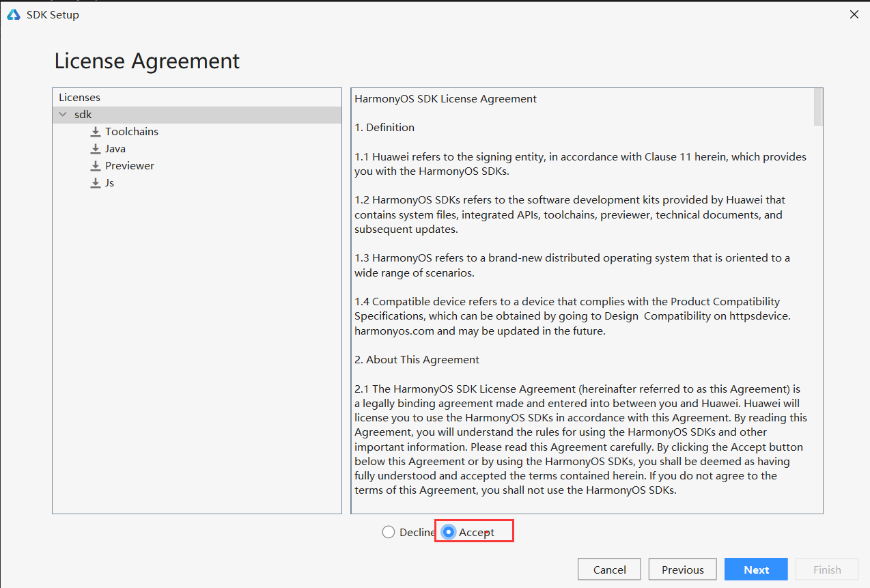Click the license text scrollbar thumb

point(818,107)
